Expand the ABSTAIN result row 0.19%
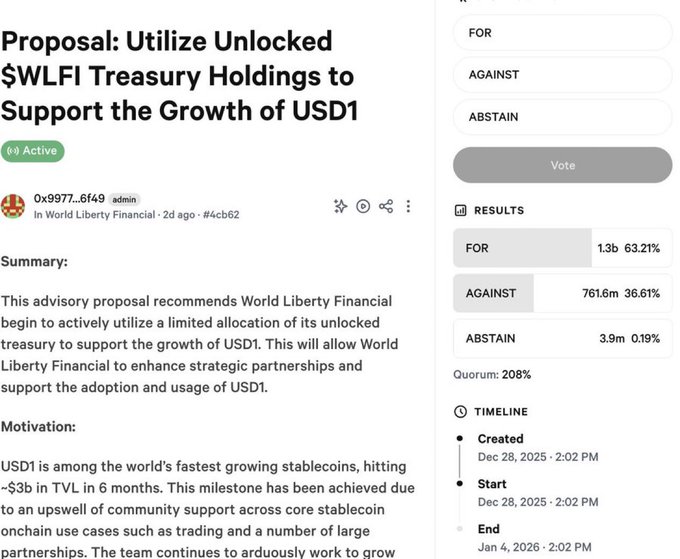The height and width of the screenshot is (559, 680). click(562, 339)
